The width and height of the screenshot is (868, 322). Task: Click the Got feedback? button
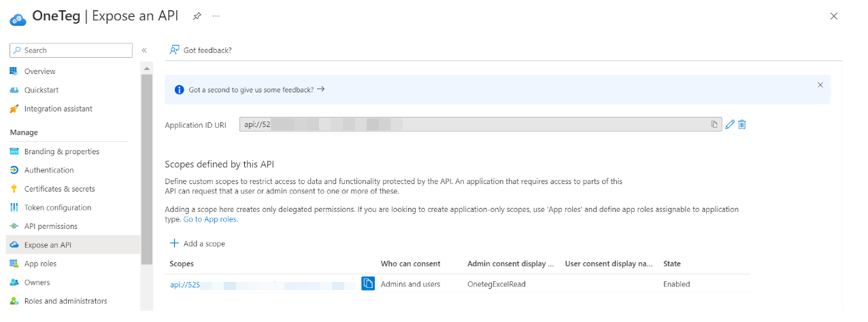(x=201, y=50)
